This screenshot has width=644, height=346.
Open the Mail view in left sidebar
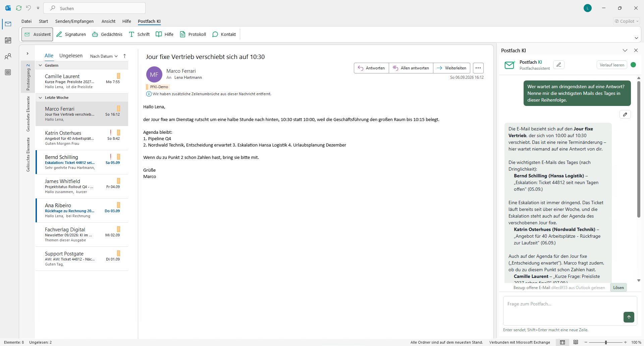click(8, 24)
